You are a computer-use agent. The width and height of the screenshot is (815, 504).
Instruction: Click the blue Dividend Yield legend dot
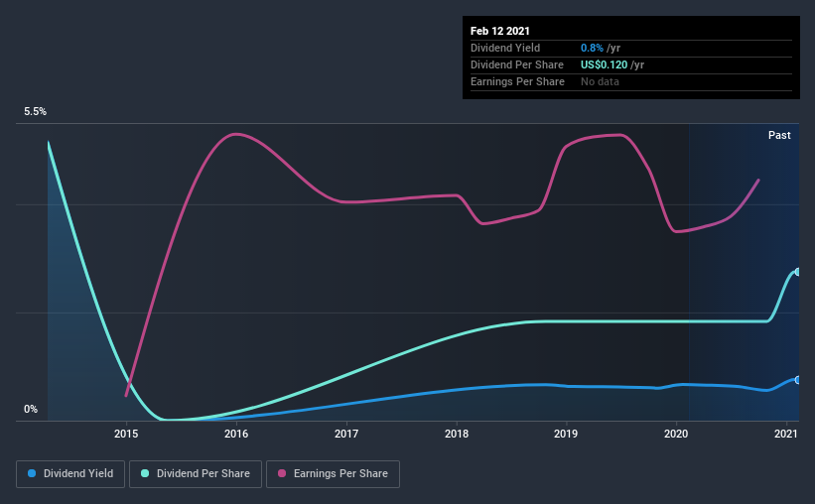[x=32, y=473]
